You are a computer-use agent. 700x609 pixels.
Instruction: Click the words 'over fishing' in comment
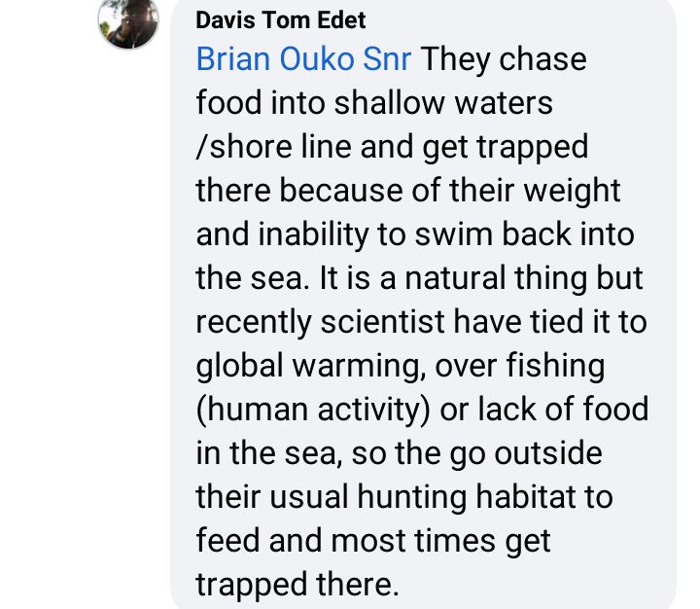click(520, 366)
